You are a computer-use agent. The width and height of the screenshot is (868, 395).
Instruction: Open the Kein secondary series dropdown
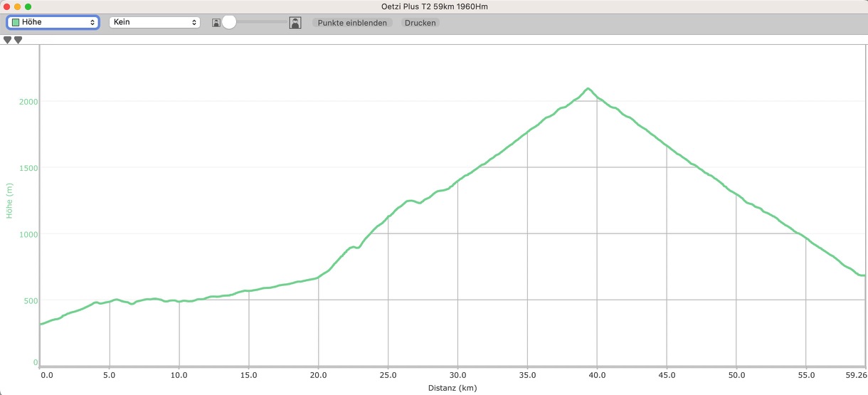154,23
